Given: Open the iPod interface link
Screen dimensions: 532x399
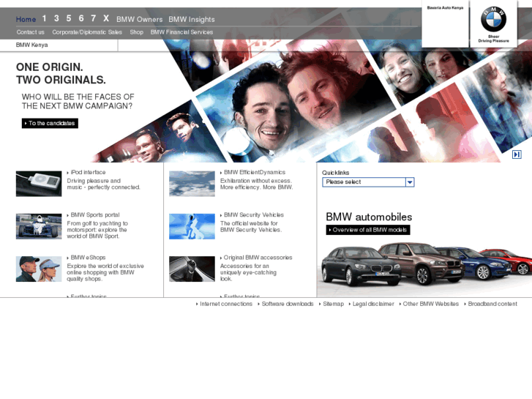Looking at the screenshot, I should (88, 172).
